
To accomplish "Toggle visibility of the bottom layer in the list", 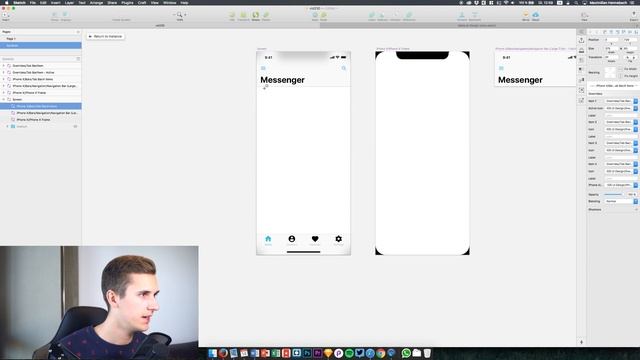I will (75, 127).
